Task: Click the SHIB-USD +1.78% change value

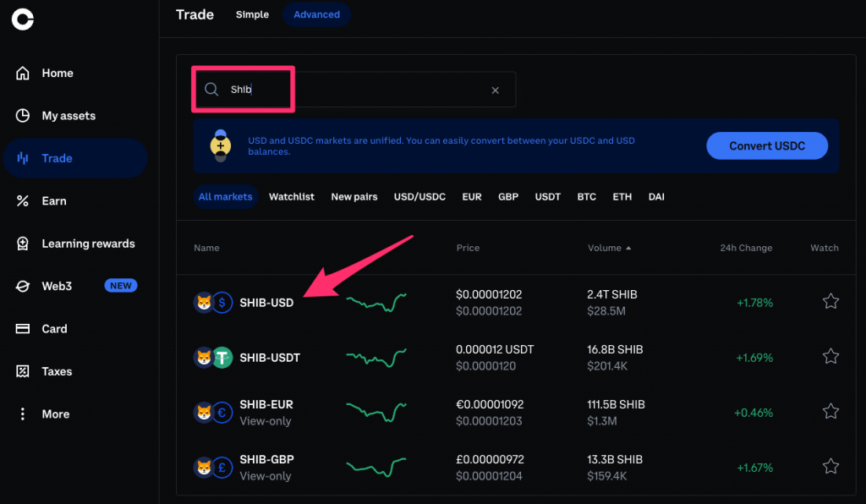Action: tap(754, 303)
